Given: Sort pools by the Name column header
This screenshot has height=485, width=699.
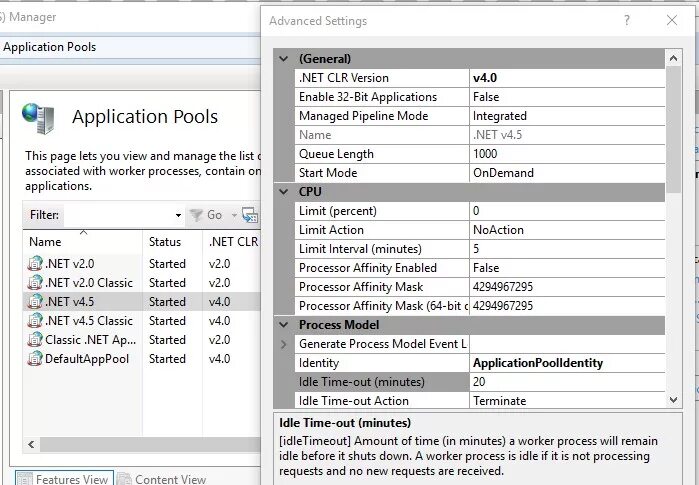Looking at the screenshot, I should click(x=45, y=242).
